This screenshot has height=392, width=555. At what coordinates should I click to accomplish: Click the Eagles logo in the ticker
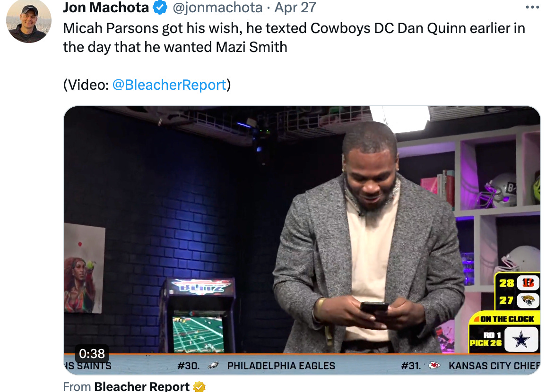point(213,366)
